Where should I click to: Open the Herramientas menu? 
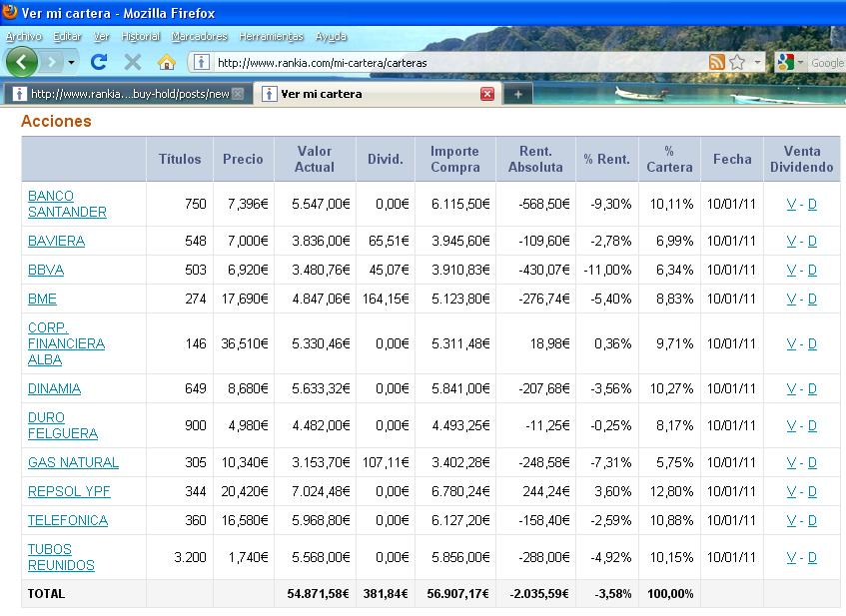271,36
